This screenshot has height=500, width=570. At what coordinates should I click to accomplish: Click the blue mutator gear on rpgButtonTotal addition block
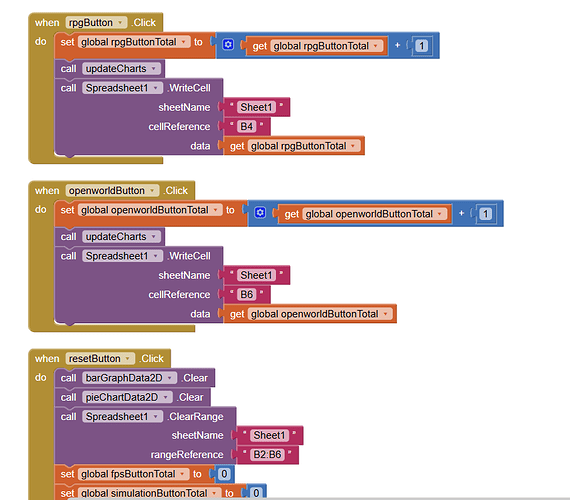[x=228, y=45]
